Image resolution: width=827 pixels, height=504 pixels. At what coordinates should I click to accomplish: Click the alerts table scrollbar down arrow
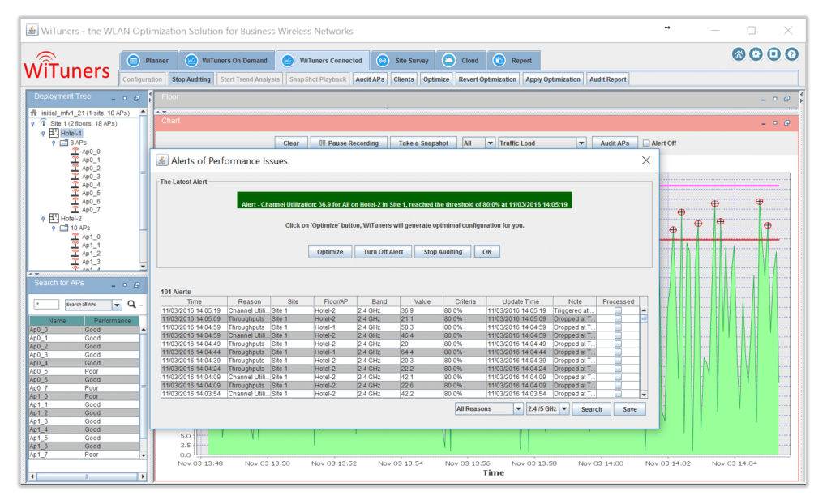pos(644,395)
